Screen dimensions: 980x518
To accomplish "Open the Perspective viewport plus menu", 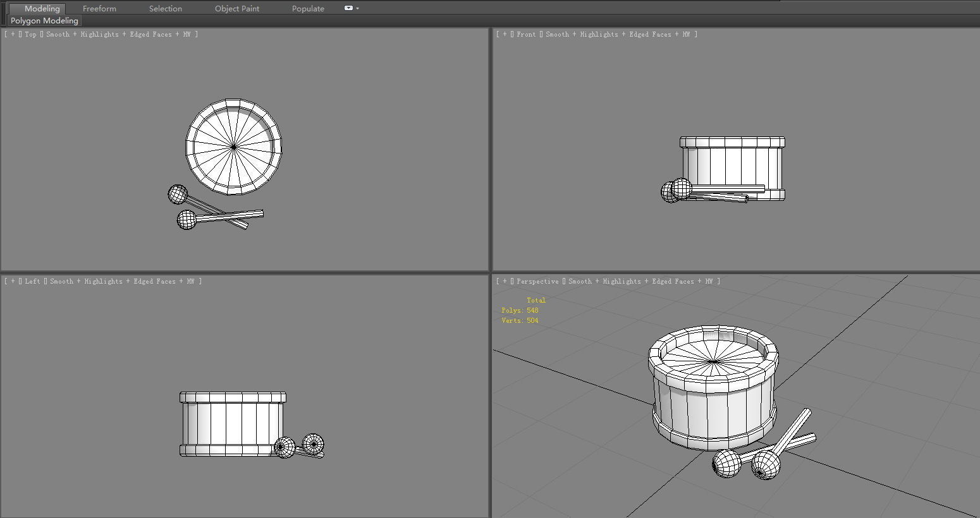I will tap(505, 282).
